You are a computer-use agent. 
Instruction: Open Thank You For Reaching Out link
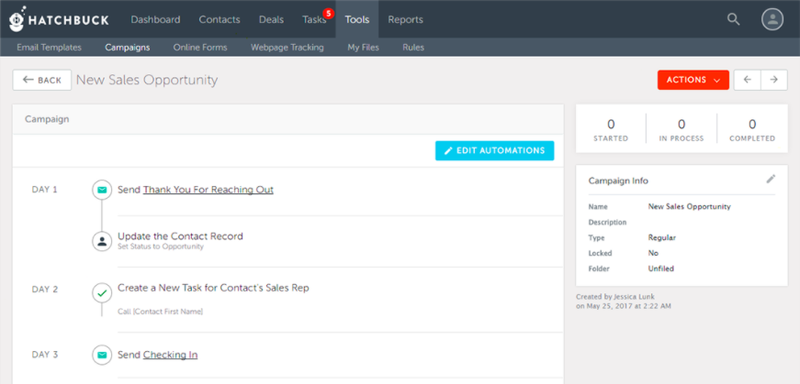[208, 190]
